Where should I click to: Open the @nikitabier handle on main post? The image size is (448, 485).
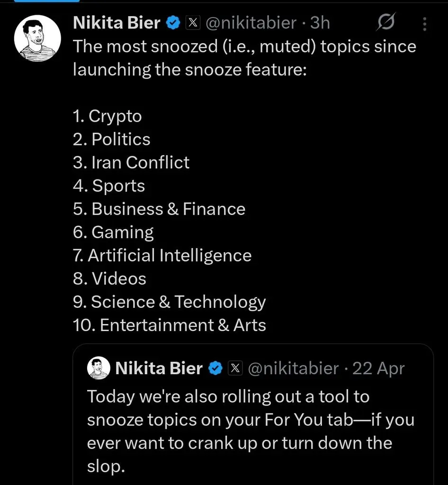point(251,22)
